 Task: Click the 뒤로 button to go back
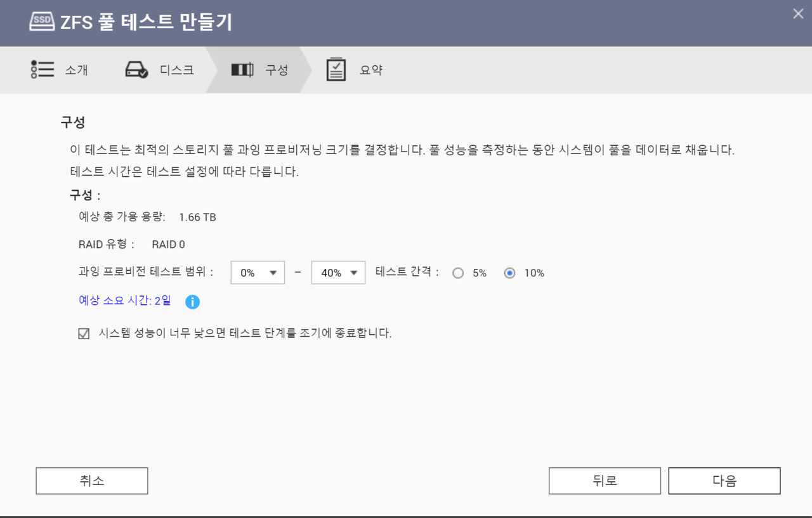pyautogui.click(x=605, y=481)
